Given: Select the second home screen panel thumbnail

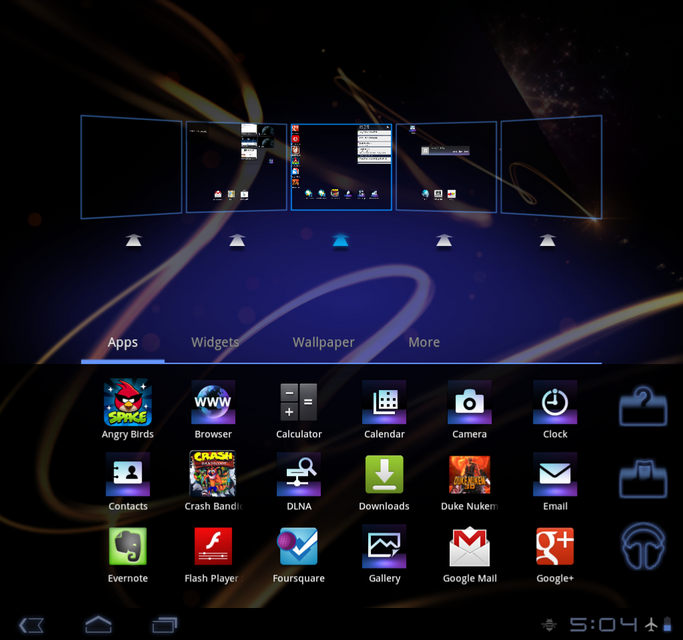Looking at the screenshot, I should pyautogui.click(x=237, y=167).
